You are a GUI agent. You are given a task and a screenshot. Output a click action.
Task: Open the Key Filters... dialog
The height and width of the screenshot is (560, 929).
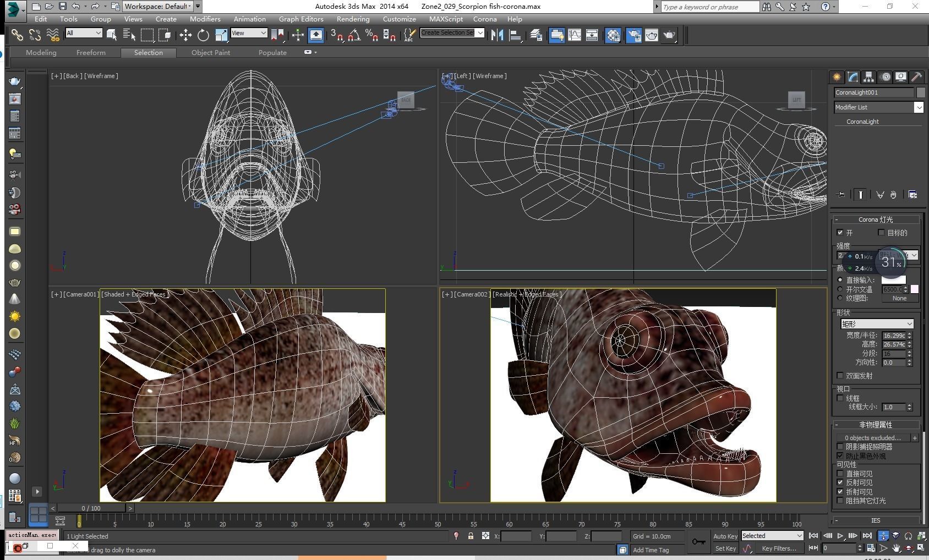pyautogui.click(x=779, y=548)
